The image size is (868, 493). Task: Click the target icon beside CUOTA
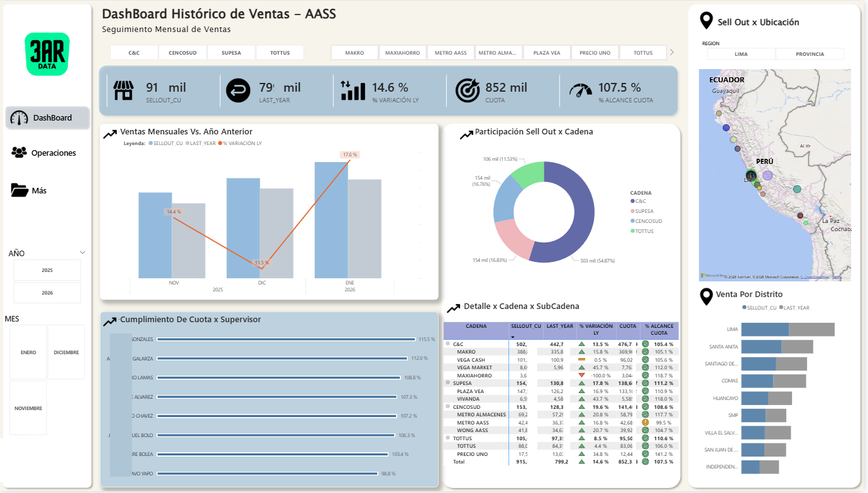point(466,91)
